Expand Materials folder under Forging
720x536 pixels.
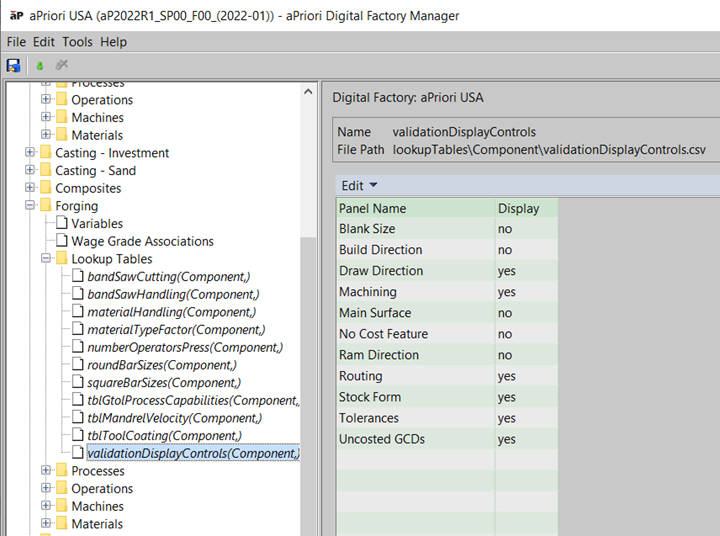point(45,524)
